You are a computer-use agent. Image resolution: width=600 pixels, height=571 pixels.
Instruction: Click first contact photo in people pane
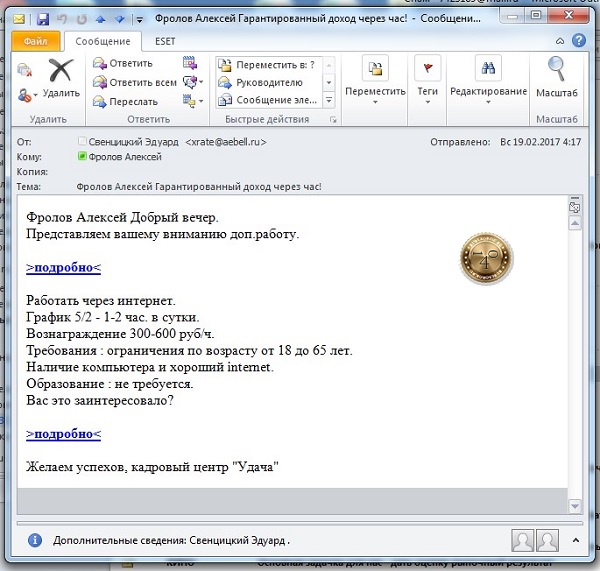pyautogui.click(x=522, y=540)
